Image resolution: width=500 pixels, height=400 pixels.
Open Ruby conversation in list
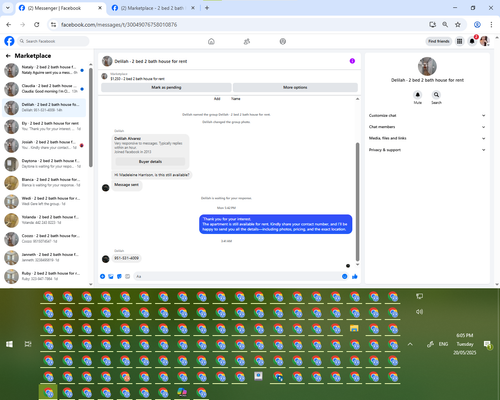[44, 276]
